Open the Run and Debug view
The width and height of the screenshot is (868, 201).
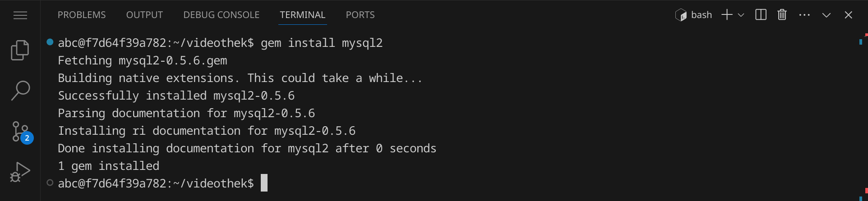[x=20, y=172]
